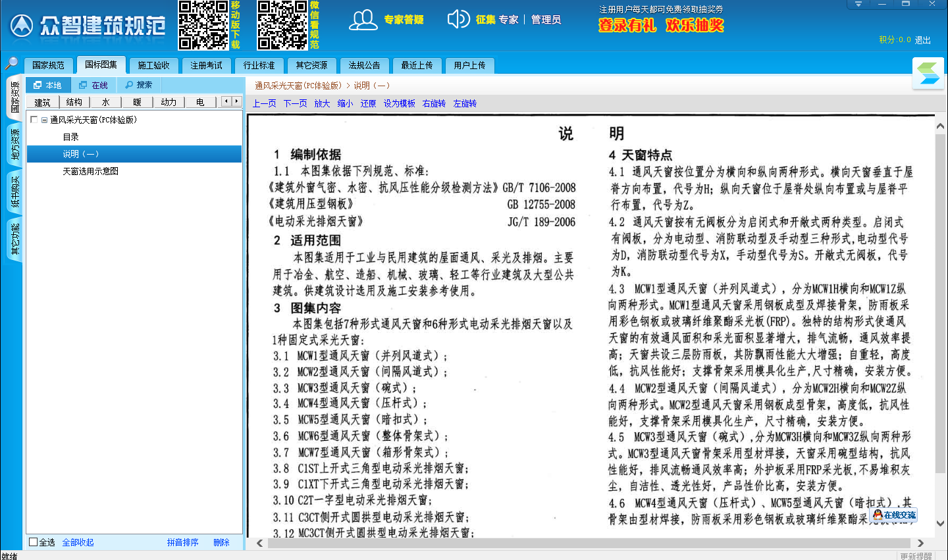Click the mobile version QR code
The height and width of the screenshot is (560, 948).
coord(203,25)
